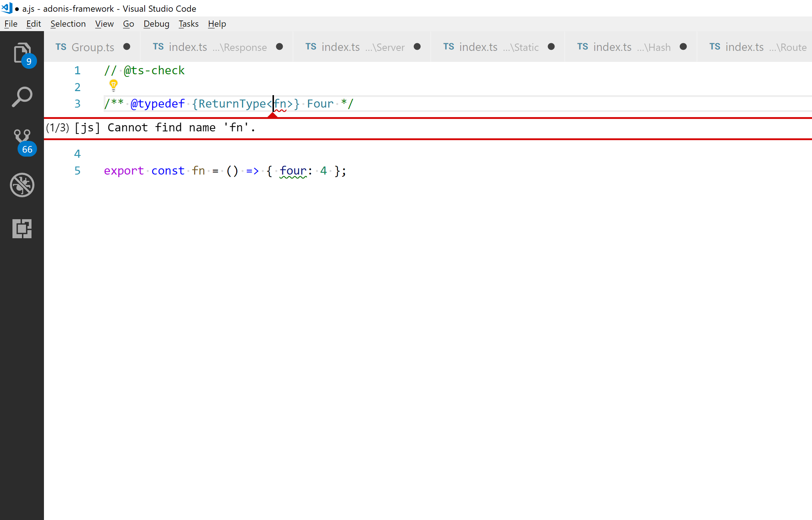Open the Search panel
The height and width of the screenshot is (520, 812).
click(x=22, y=96)
